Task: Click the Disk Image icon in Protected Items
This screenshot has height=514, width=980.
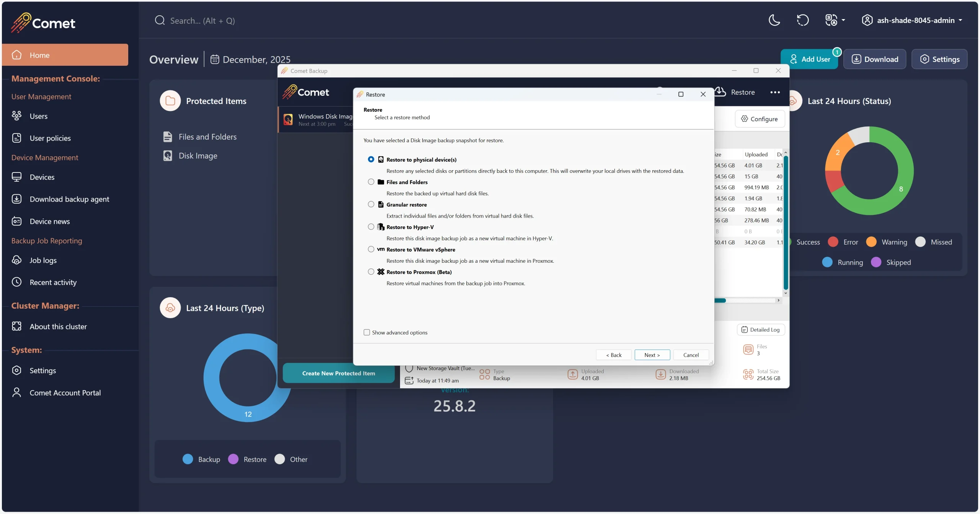Action: click(x=168, y=156)
